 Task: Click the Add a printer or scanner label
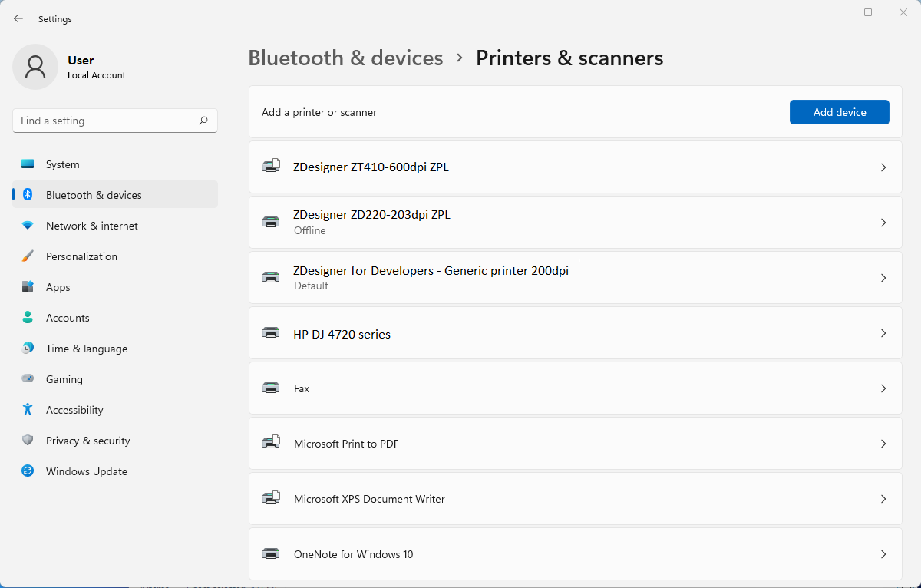point(319,112)
